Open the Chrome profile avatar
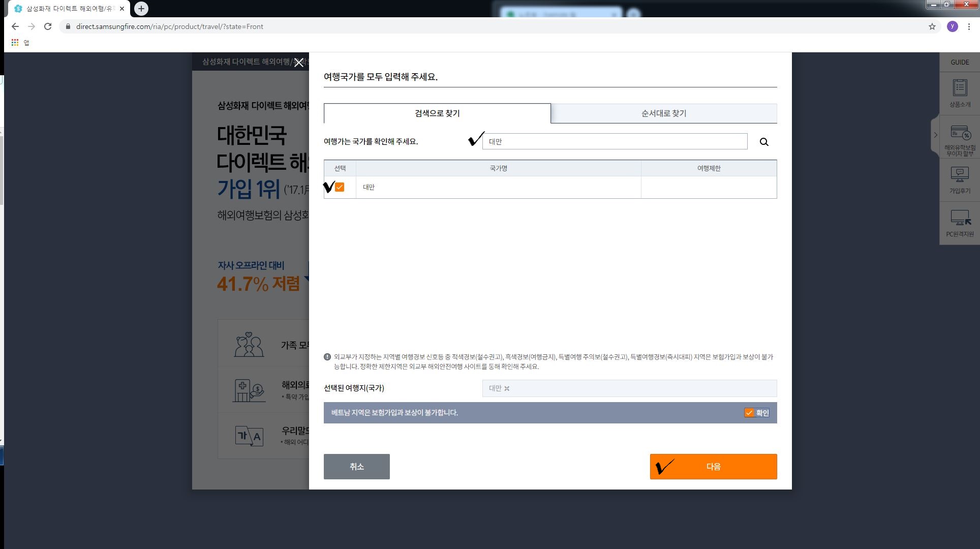 coord(953,26)
